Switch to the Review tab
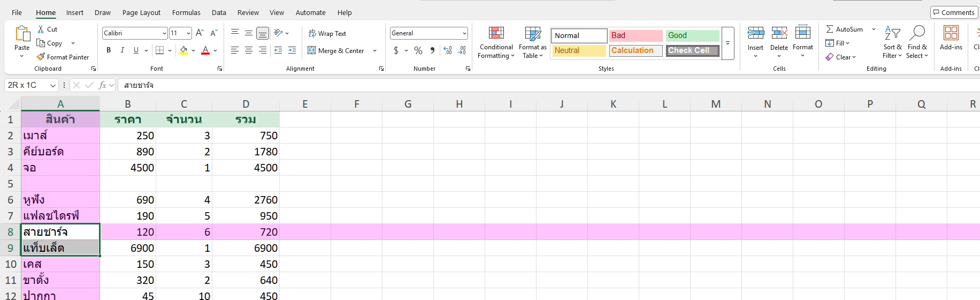This screenshot has width=980, height=300. [248, 12]
